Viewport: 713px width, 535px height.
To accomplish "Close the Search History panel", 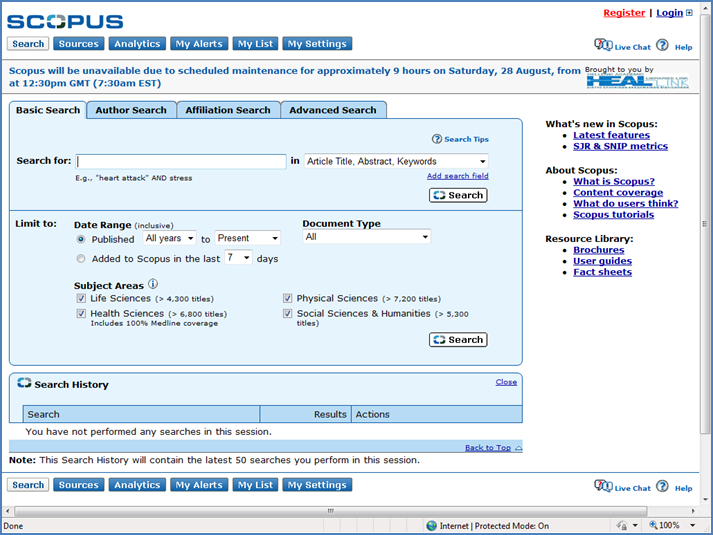I will (x=506, y=382).
